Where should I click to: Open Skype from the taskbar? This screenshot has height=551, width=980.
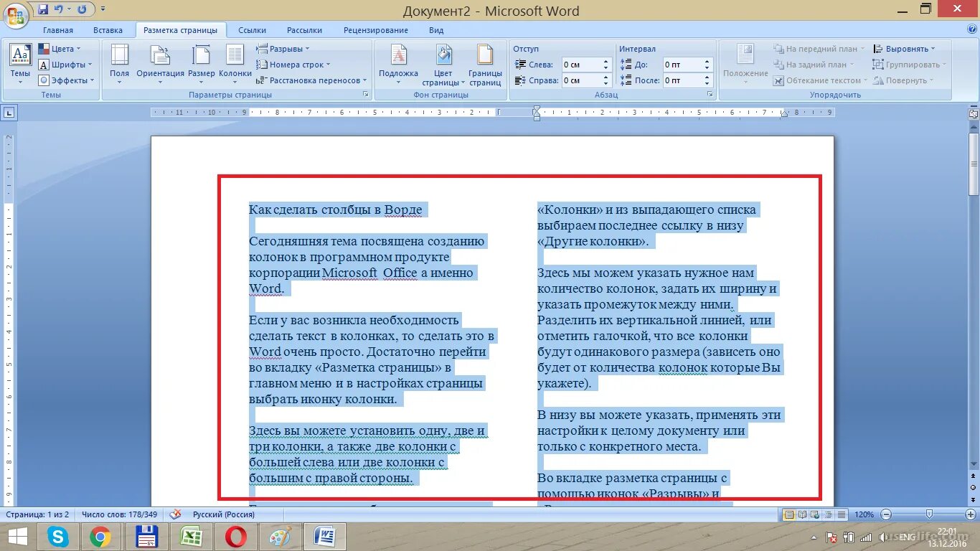coord(58,537)
